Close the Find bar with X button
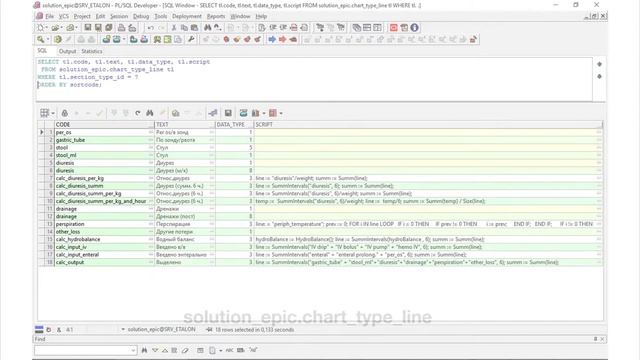Screen dimensions: 640x360 602,339
